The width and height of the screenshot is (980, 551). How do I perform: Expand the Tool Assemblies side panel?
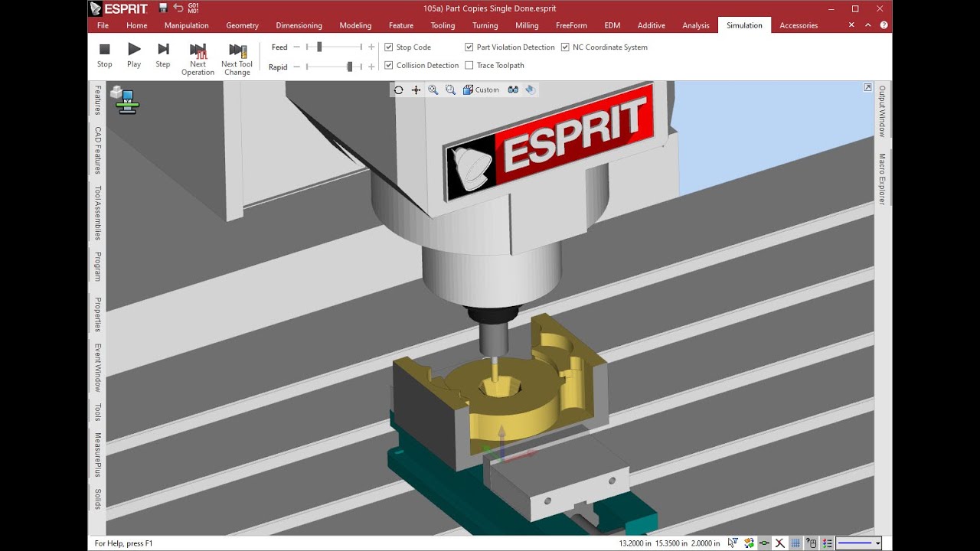tap(97, 213)
